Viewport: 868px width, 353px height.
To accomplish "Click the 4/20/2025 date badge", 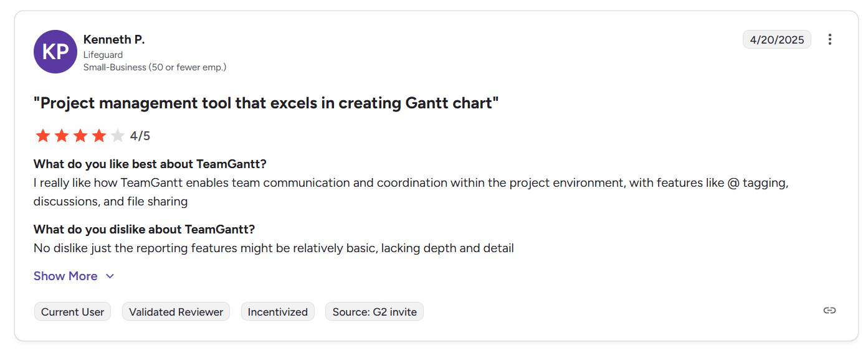I will (776, 39).
